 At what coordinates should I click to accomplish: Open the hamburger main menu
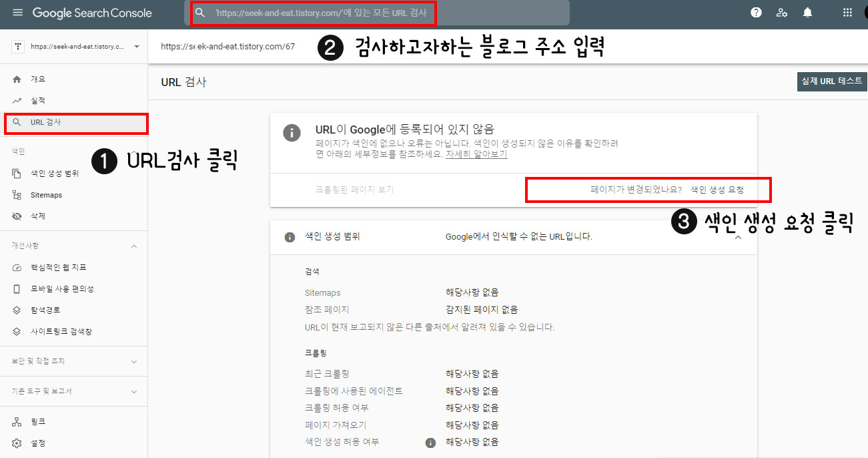pyautogui.click(x=17, y=13)
